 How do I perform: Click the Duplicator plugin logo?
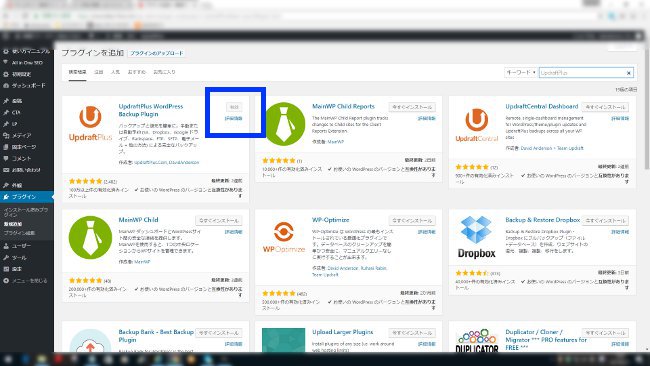[x=477, y=341]
